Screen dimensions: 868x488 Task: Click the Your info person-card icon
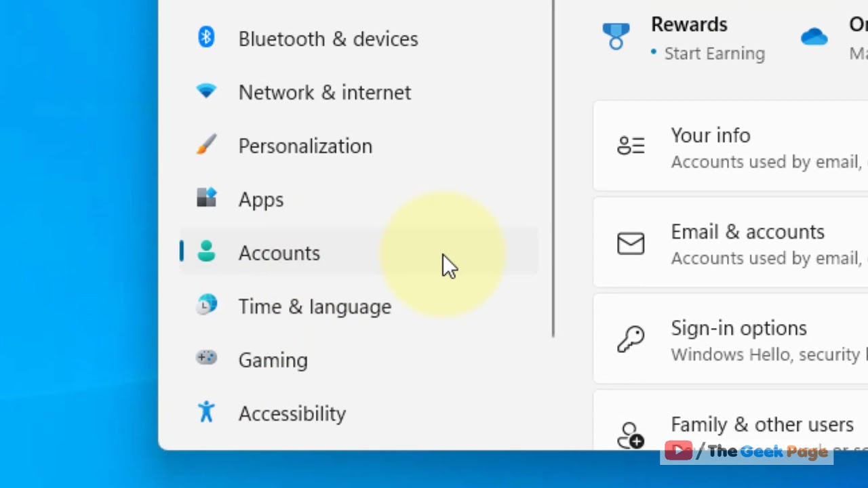(631, 145)
